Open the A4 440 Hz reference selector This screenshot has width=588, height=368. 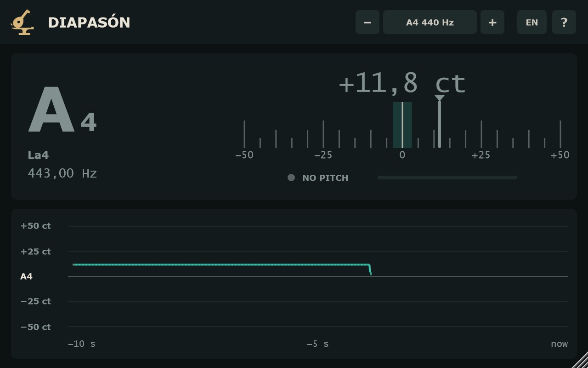tap(430, 22)
